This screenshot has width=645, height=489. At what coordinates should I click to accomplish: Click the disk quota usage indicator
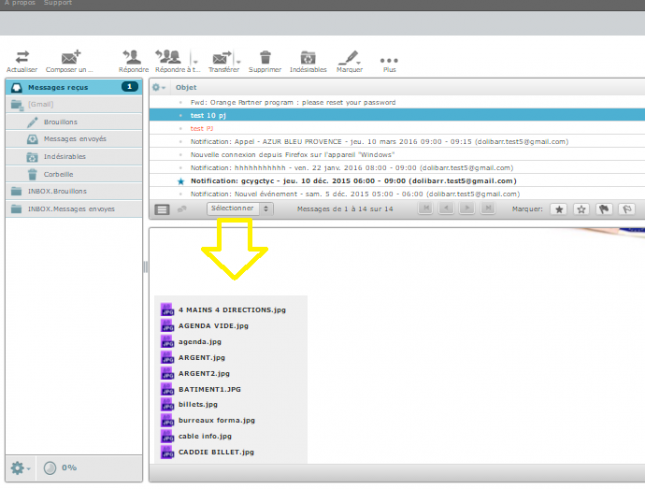click(x=60, y=468)
